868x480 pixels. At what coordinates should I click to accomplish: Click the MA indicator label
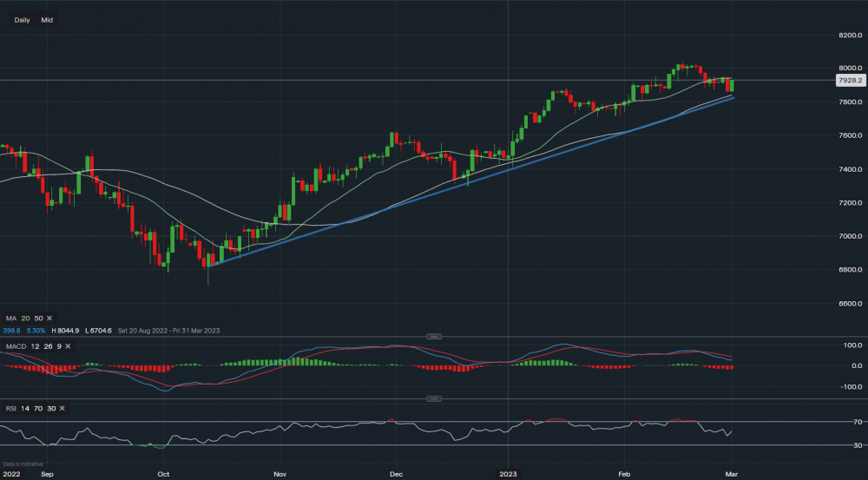(13, 319)
